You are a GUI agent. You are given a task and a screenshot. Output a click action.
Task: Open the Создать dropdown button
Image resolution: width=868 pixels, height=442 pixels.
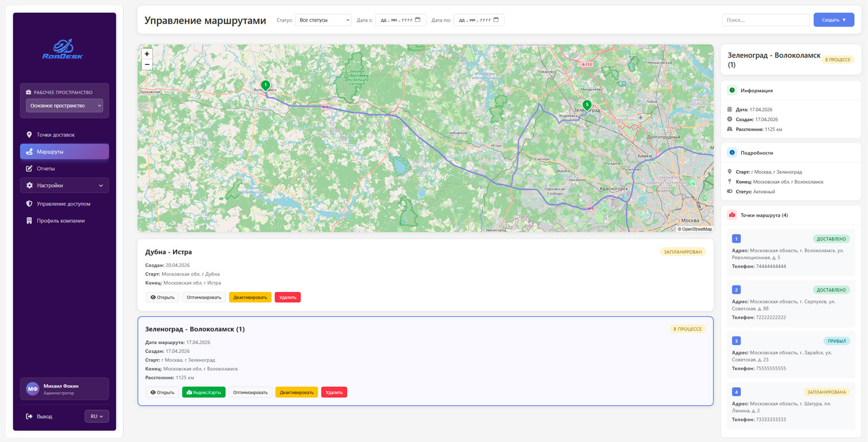coord(834,20)
